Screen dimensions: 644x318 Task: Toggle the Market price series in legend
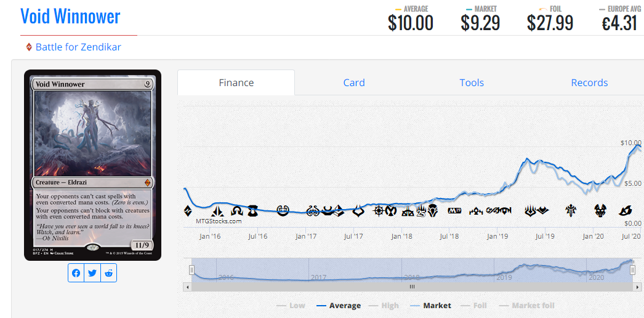(x=430, y=305)
